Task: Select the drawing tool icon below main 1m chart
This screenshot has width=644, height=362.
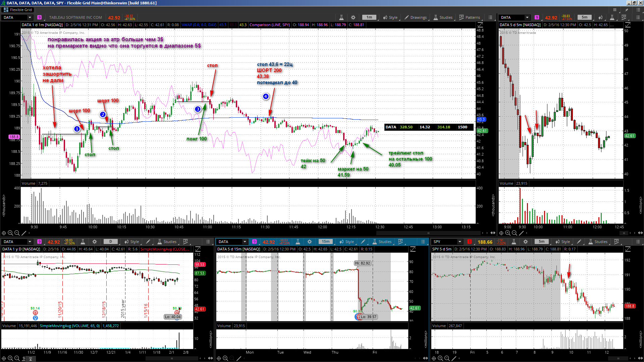Action: point(24,233)
